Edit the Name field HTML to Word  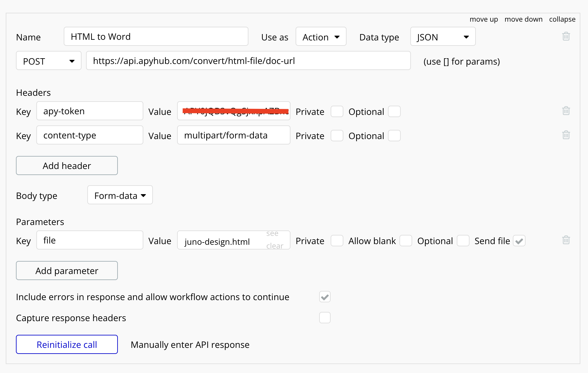tap(156, 36)
